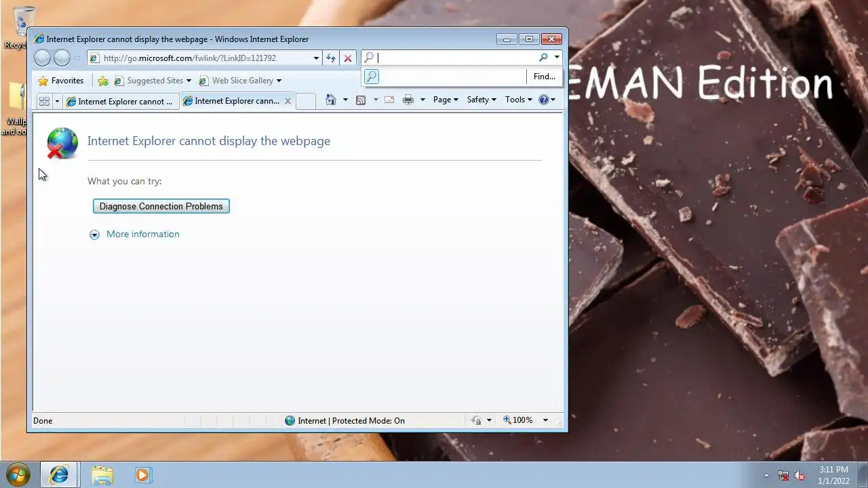Click the zoom level 100% button
This screenshot has width=868, height=488.
(518, 420)
